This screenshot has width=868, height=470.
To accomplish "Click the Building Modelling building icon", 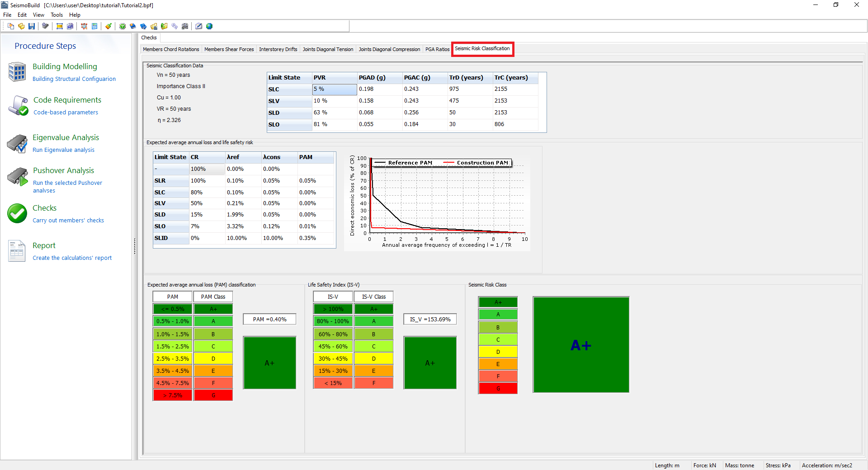I will [x=17, y=72].
